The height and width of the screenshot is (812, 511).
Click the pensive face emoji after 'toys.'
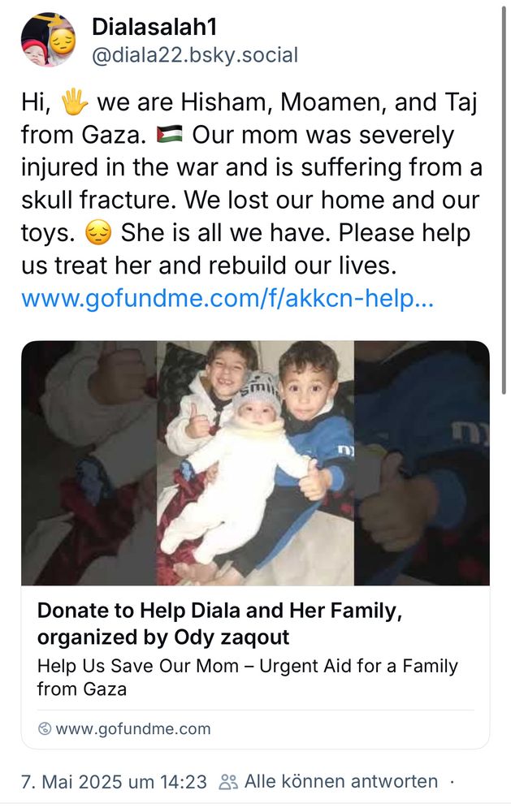point(98,232)
